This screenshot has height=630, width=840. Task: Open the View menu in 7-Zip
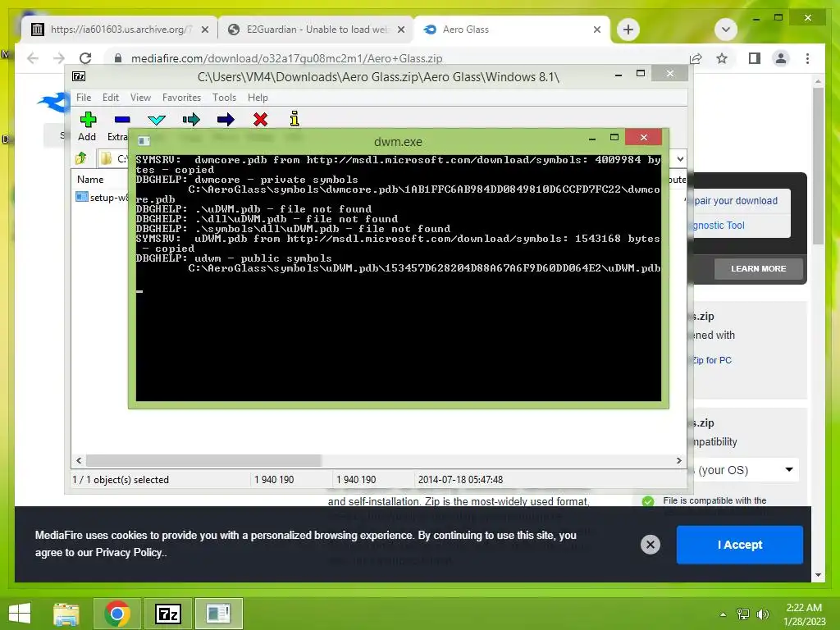[x=140, y=98]
